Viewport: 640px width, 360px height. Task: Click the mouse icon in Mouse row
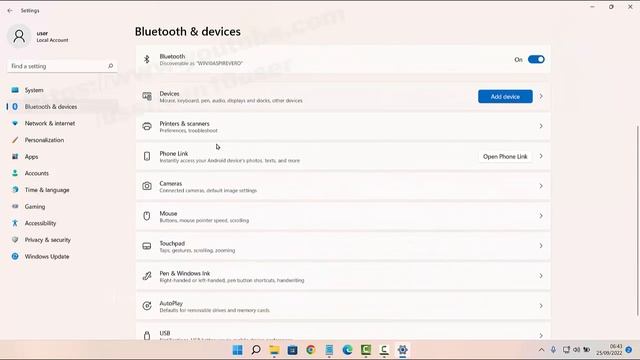click(x=147, y=216)
